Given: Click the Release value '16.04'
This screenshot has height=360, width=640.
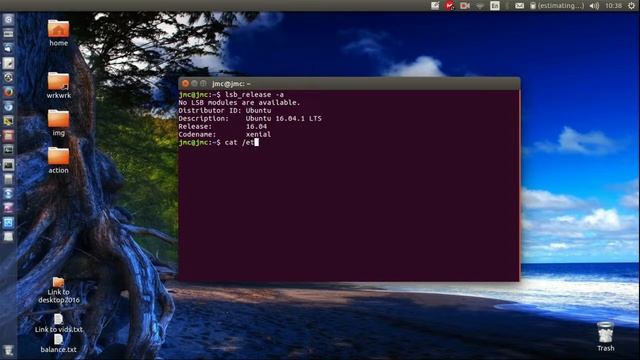Looking at the screenshot, I should [x=256, y=127].
